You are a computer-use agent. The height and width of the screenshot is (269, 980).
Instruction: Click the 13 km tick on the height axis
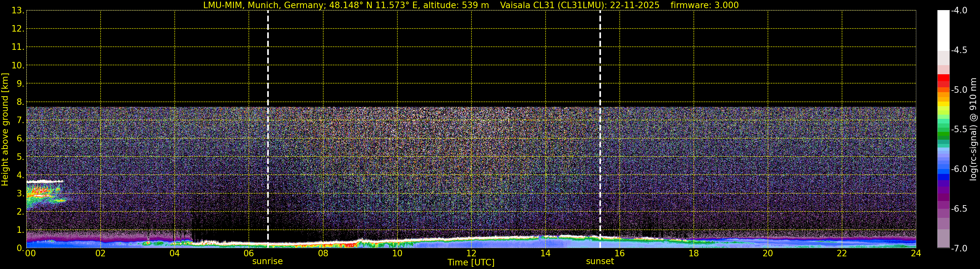17,11
